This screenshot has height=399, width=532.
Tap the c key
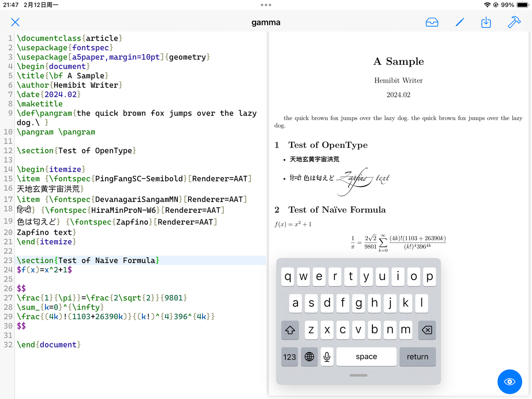(343, 330)
